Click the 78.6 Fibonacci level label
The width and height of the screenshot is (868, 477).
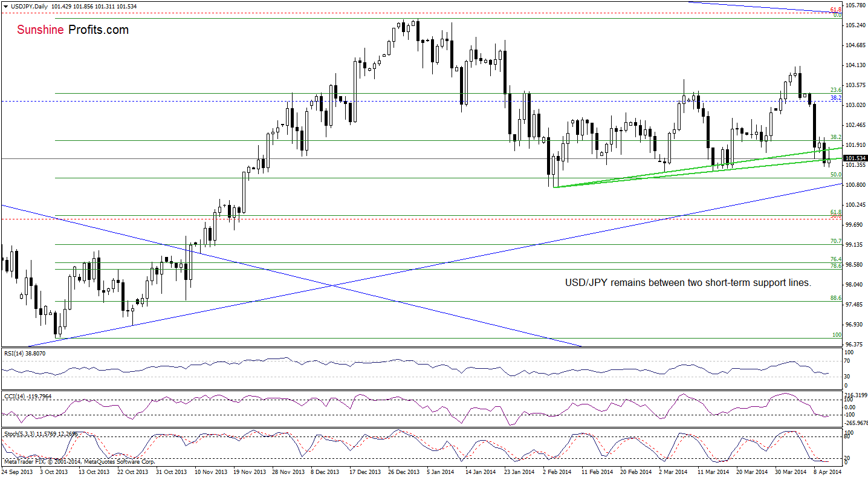[836, 266]
